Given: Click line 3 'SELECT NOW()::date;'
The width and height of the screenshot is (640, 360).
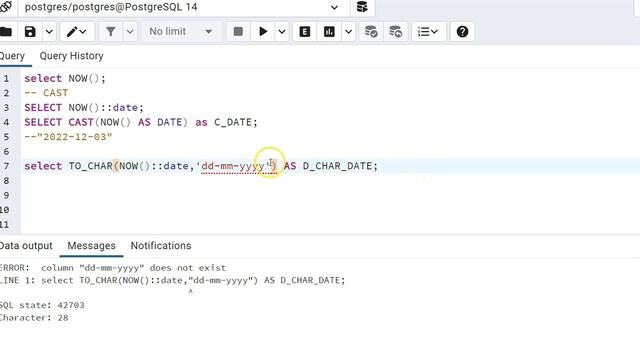Looking at the screenshot, I should 84,108.
